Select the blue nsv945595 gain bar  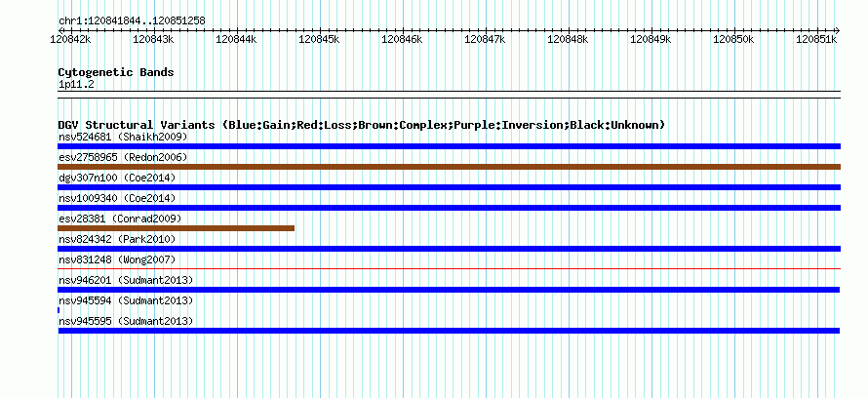[449, 331]
